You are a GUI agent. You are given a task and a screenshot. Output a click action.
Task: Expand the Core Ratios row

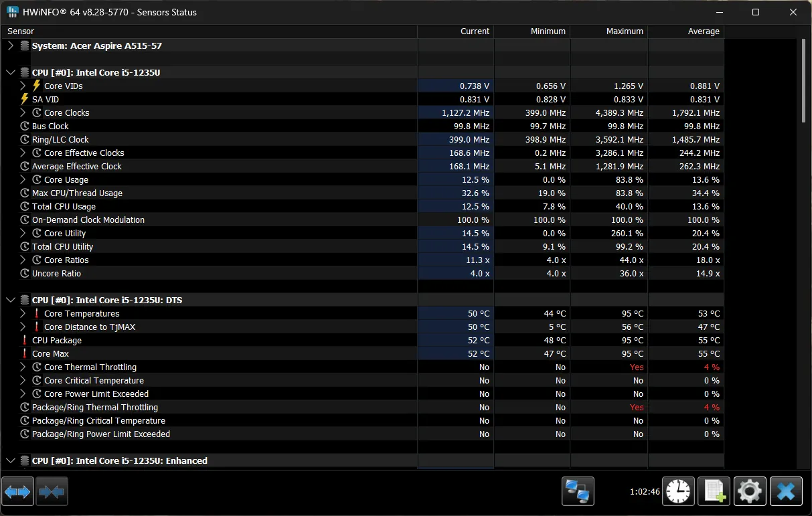tap(23, 260)
